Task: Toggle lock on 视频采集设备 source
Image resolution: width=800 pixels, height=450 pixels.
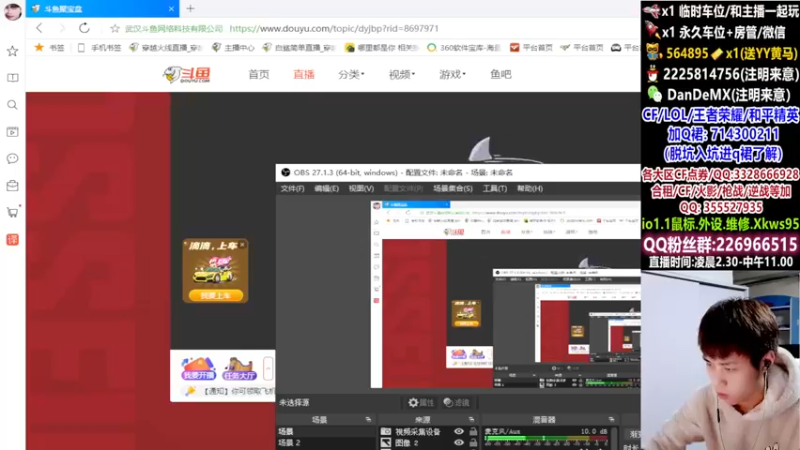Action: 473,432
